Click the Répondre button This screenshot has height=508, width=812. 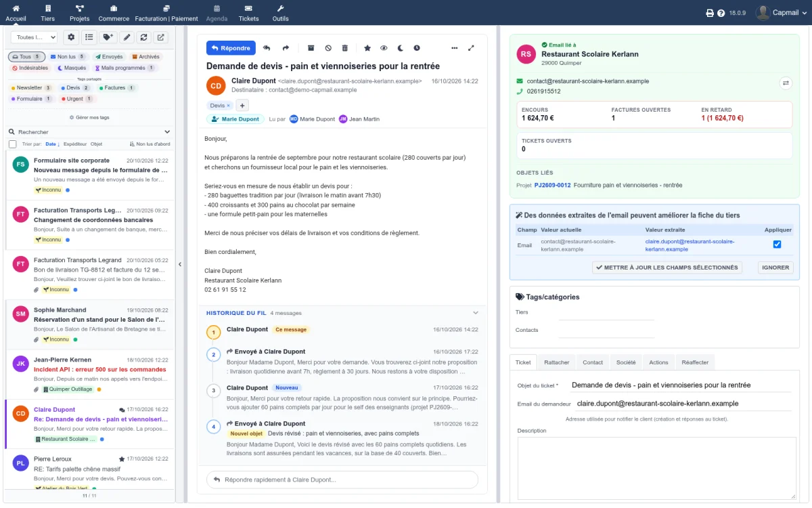[x=231, y=48]
